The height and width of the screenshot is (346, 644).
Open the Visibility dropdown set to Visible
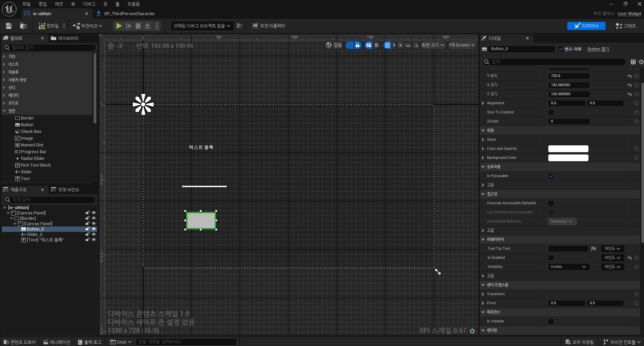tap(569, 267)
